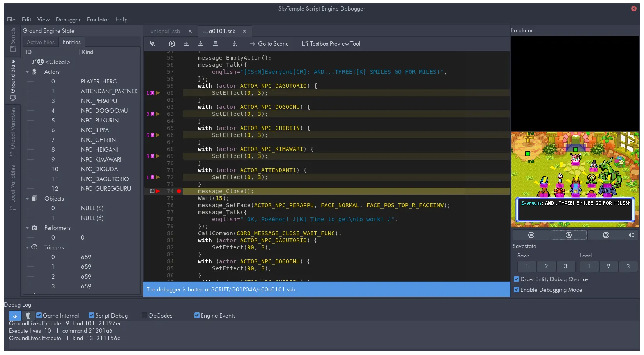Disable the Enable Debugging Mode checkbox

click(517, 290)
